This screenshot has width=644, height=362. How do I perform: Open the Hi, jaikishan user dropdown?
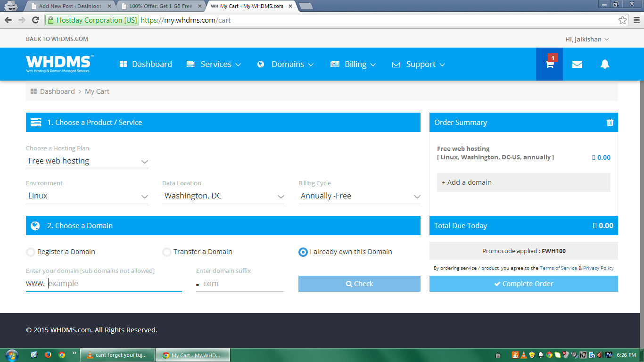587,39
